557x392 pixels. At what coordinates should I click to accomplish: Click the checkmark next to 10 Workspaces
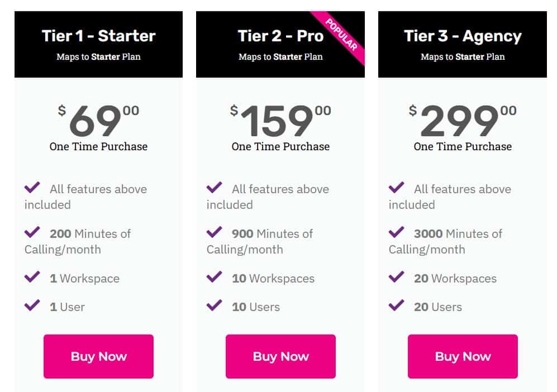(216, 276)
